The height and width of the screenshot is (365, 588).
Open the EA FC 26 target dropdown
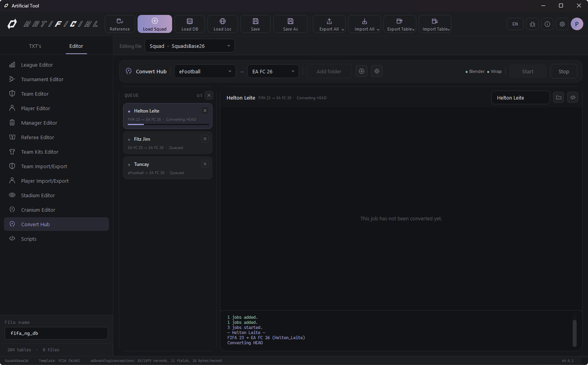[x=273, y=72]
